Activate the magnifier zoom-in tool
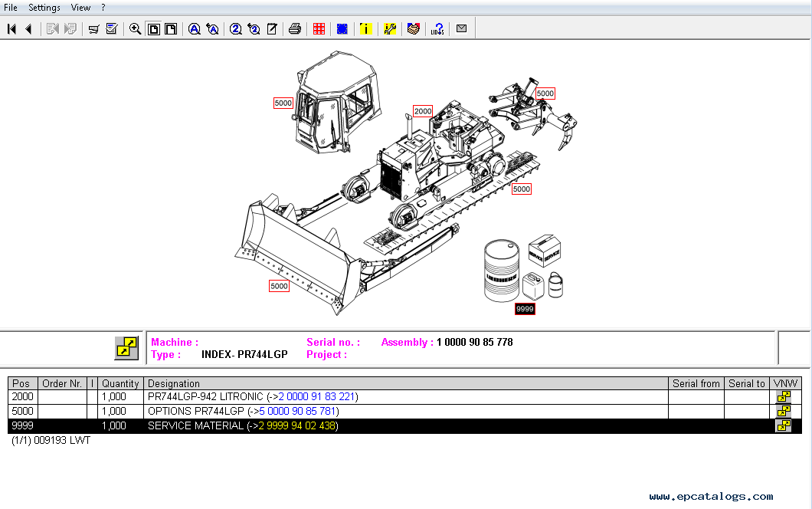This screenshot has width=812, height=509. pos(135,29)
